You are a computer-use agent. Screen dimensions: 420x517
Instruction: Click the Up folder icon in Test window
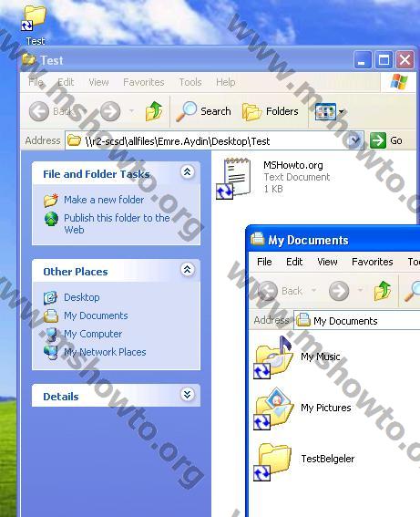153,111
